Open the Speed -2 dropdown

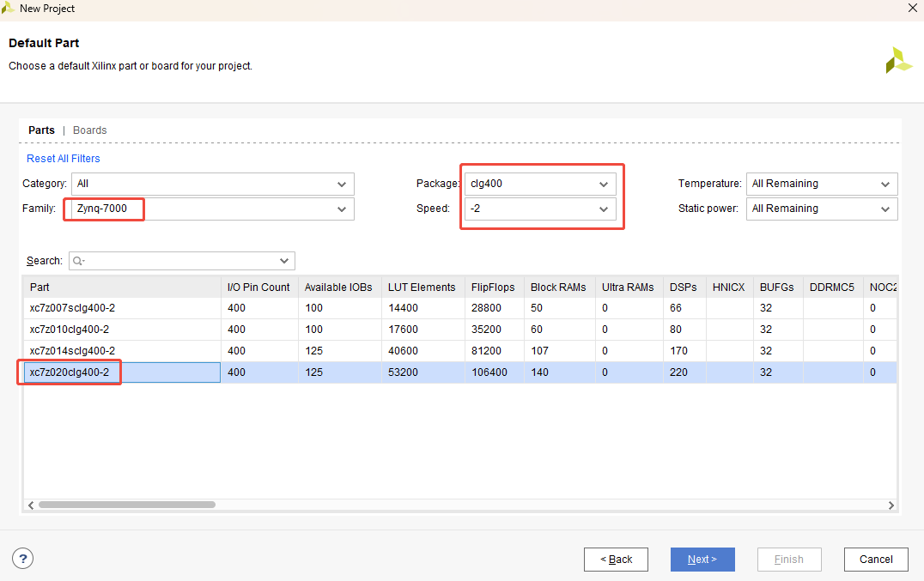point(540,209)
